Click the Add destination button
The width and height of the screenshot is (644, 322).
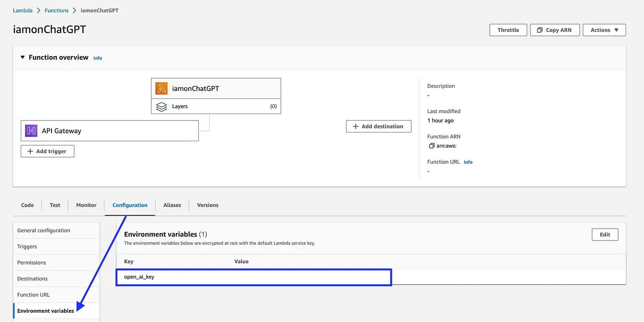(x=379, y=126)
